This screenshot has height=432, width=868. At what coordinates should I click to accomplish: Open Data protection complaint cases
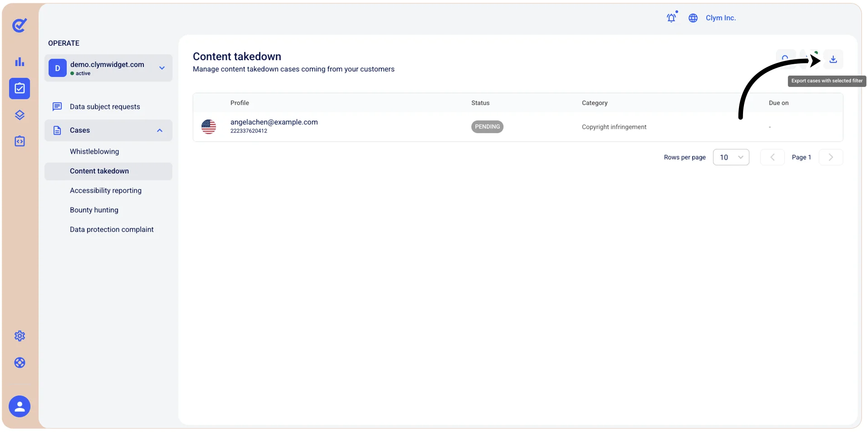pyautogui.click(x=111, y=229)
